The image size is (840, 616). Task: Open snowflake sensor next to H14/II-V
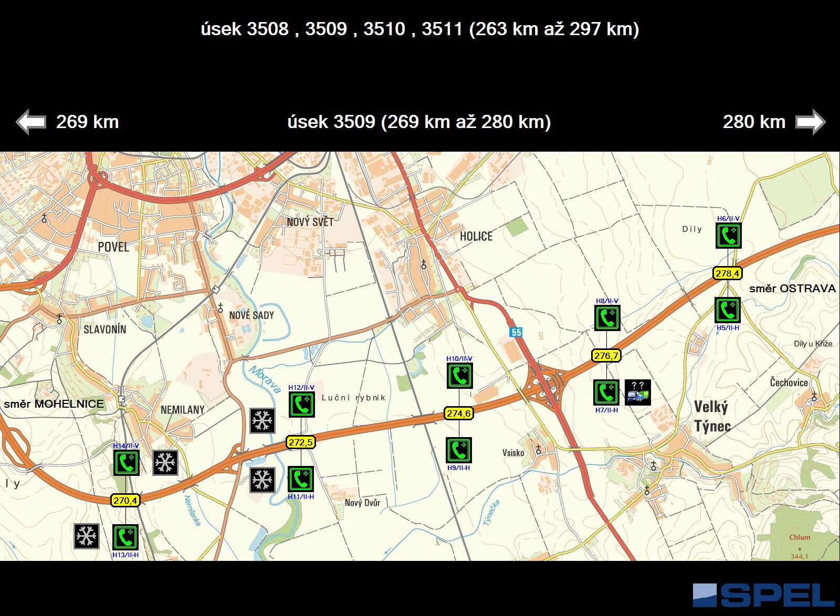point(165,463)
